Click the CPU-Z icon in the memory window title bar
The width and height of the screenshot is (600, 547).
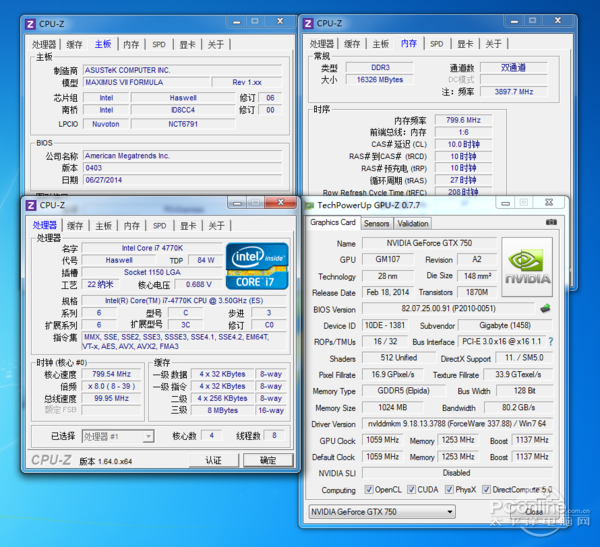(309, 22)
